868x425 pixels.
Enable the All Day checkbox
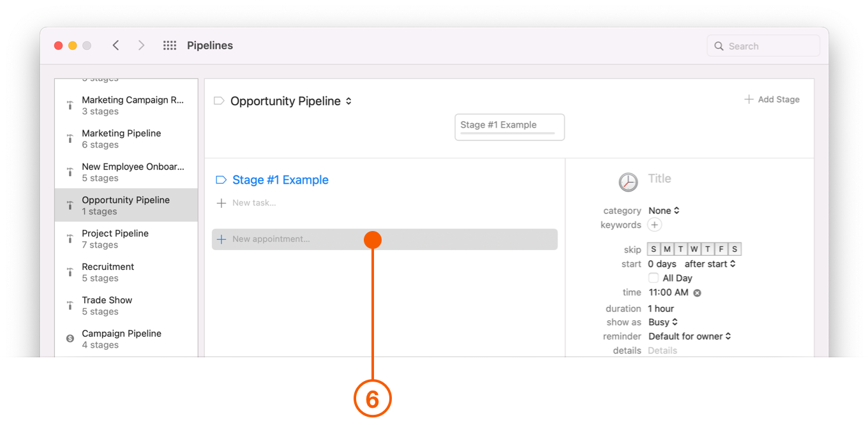pos(653,278)
